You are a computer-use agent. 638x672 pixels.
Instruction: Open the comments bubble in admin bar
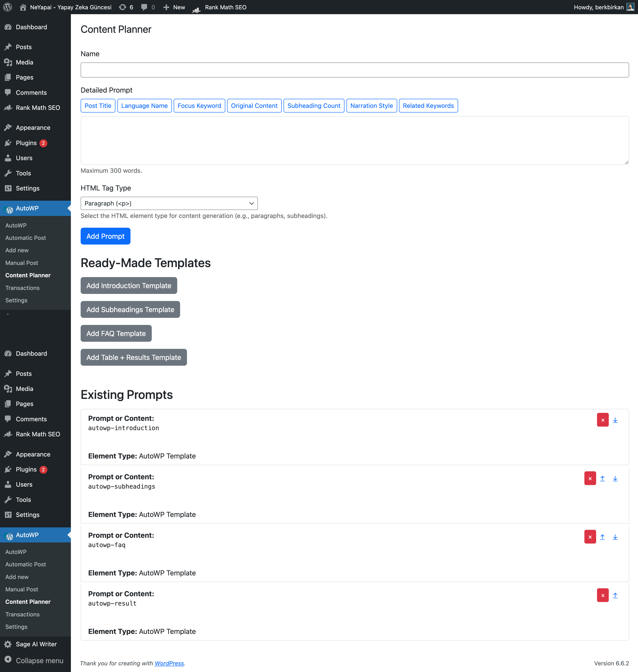pos(148,7)
